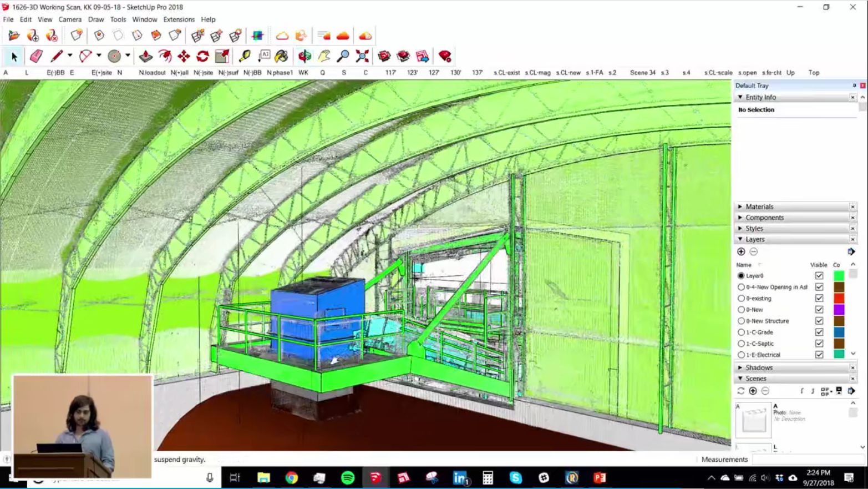The width and height of the screenshot is (868, 489).
Task: Switch to the N.loadout scene tab
Action: [152, 73]
